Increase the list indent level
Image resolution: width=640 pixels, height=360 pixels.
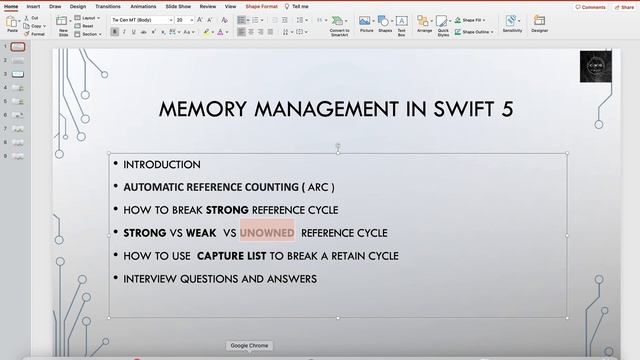[x=284, y=20]
